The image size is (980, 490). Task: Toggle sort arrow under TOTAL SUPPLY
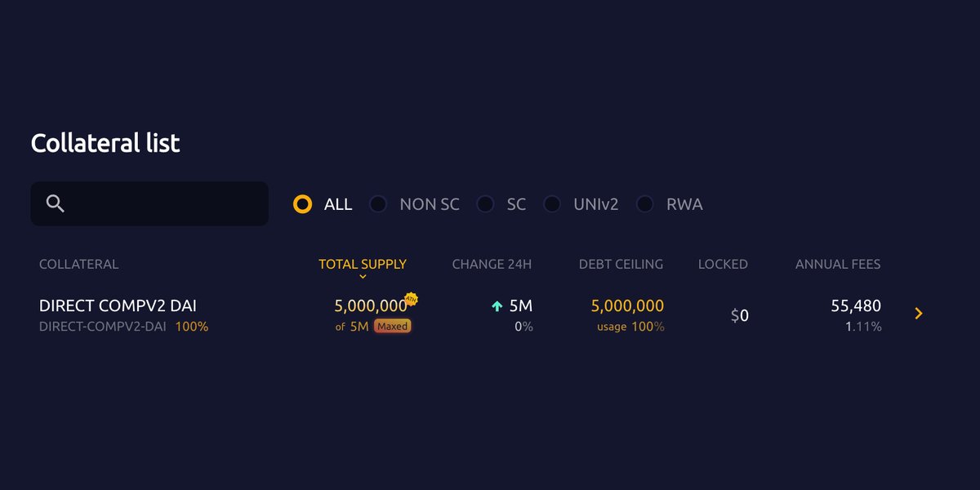[363, 277]
